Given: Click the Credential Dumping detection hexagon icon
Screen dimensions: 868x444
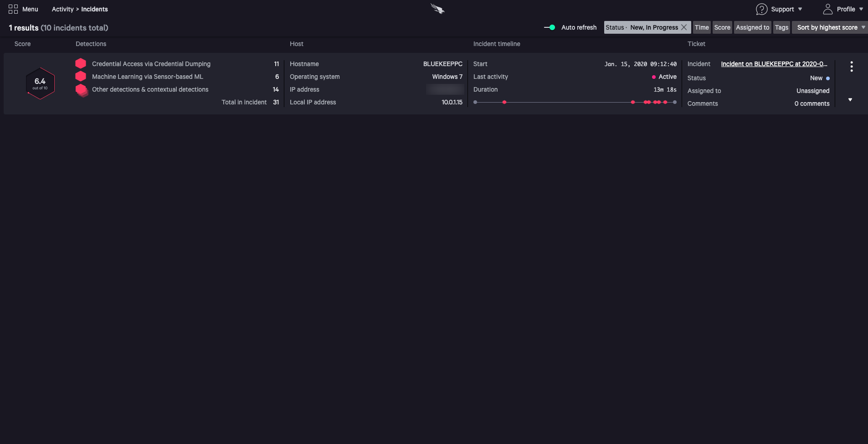Looking at the screenshot, I should pos(81,63).
